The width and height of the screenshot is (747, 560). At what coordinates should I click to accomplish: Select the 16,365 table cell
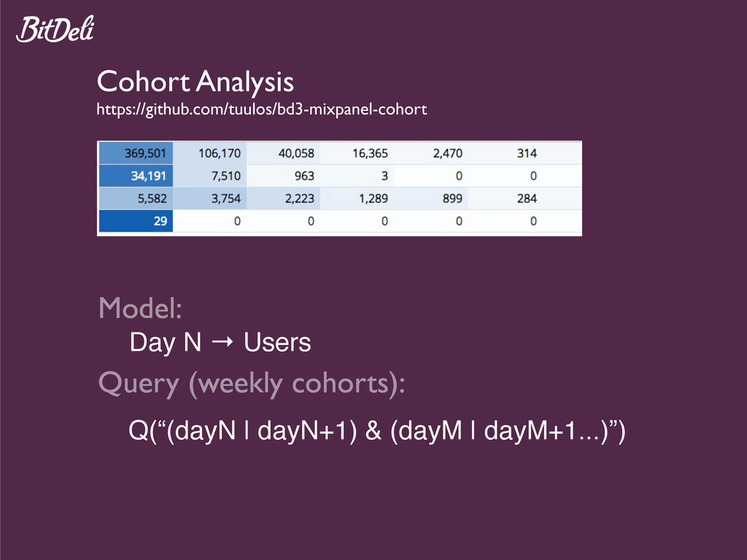click(357, 153)
